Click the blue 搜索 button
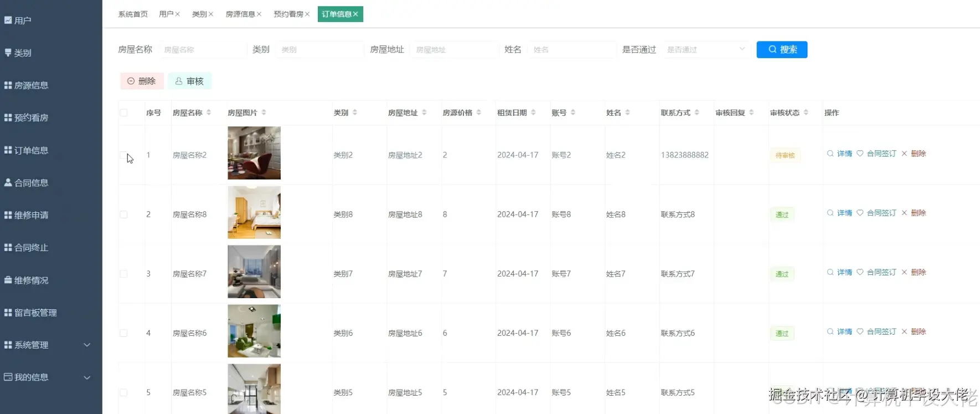Viewport: 980px width, 414px height. pyautogui.click(x=782, y=49)
